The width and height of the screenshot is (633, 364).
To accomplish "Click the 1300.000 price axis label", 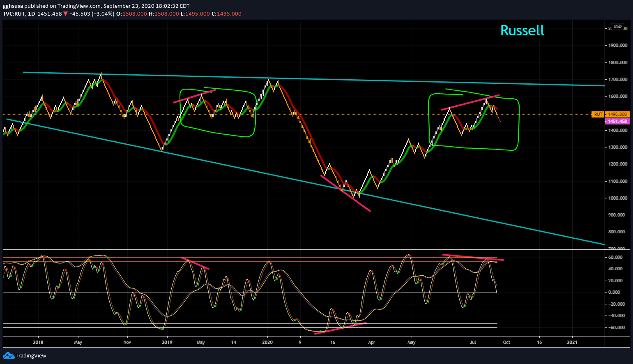I will 617,147.
